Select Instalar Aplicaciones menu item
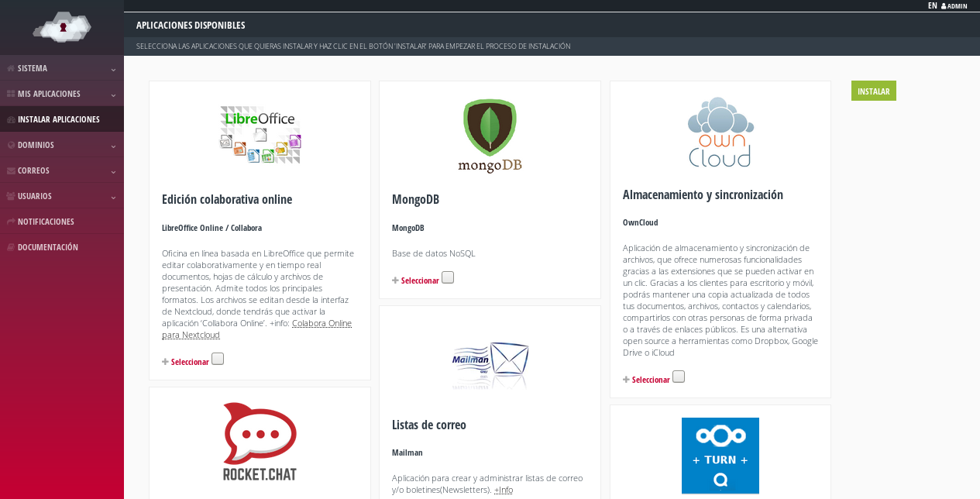980x499 pixels. (x=62, y=119)
